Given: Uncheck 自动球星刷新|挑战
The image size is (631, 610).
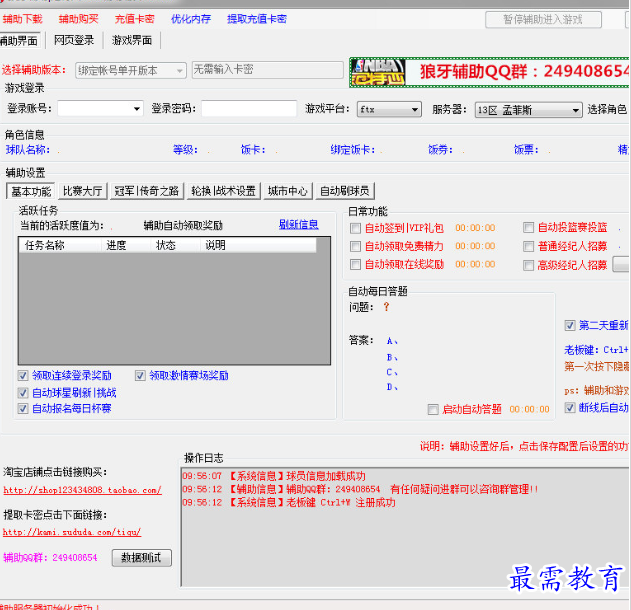Looking at the screenshot, I should click(23, 393).
